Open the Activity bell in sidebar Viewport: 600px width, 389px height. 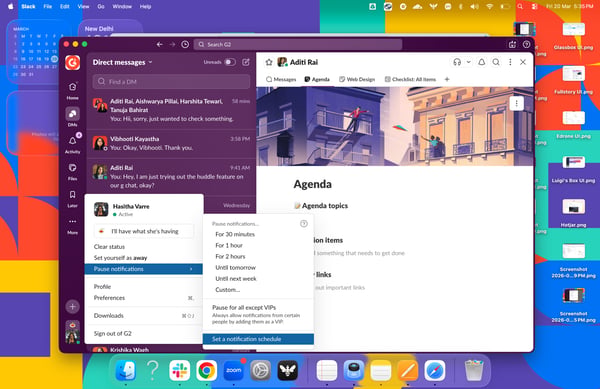(72, 144)
